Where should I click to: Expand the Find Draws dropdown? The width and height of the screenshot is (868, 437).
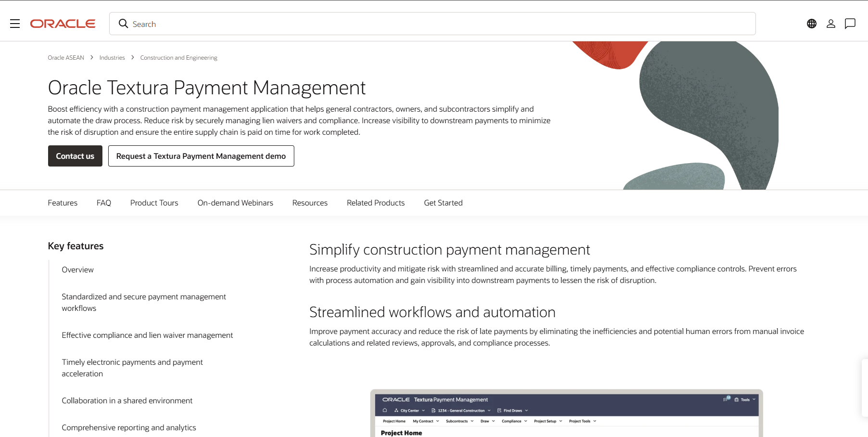tap(513, 411)
